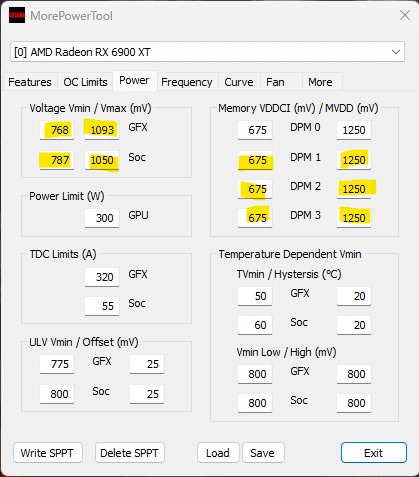Viewport: 419px width, 477px height.
Task: Click the GFX Vmin Low field showing 800
Action: (x=255, y=374)
